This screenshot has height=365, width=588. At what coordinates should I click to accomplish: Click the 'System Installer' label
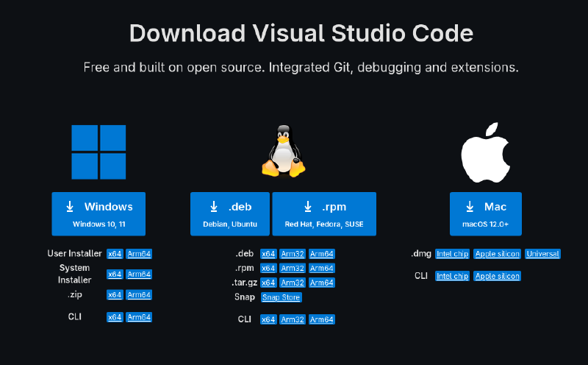(74, 274)
